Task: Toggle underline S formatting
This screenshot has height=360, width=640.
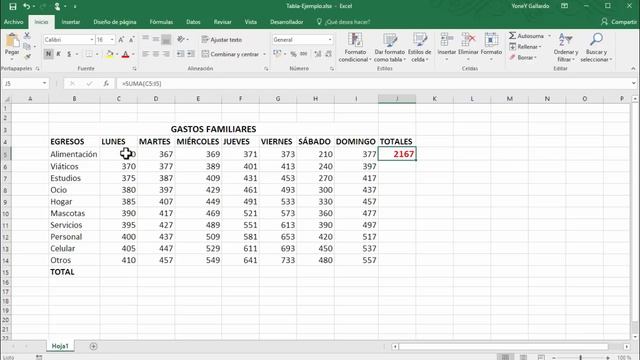Action: pos(69,54)
